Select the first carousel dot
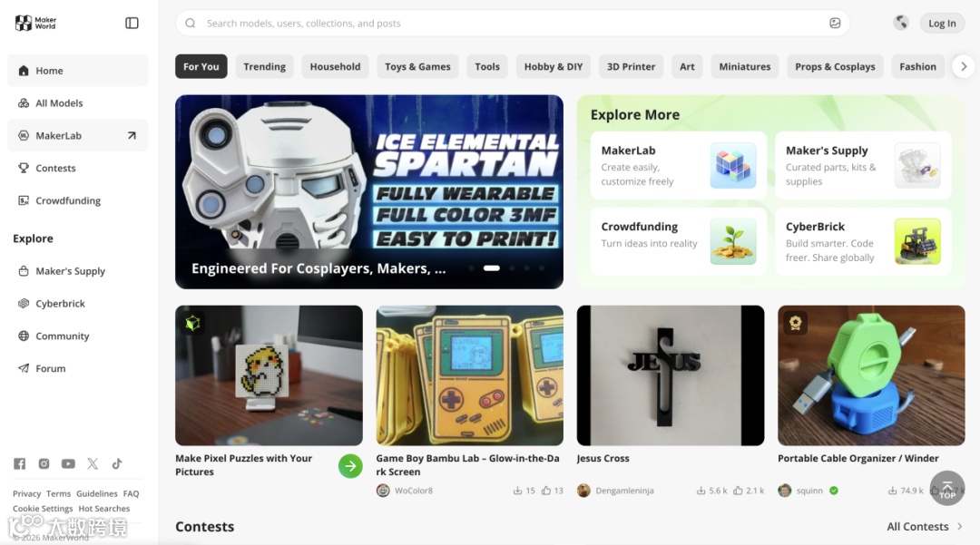 coord(471,268)
